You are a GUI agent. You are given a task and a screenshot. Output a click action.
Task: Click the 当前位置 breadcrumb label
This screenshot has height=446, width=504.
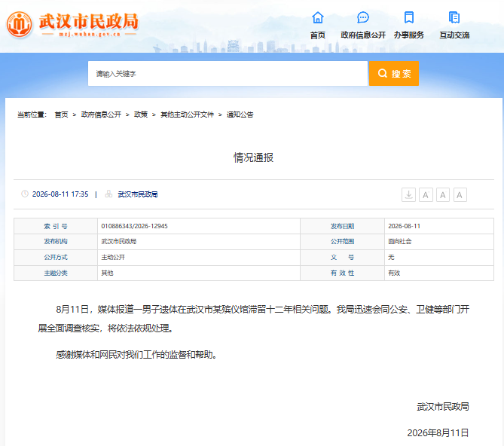click(x=32, y=115)
